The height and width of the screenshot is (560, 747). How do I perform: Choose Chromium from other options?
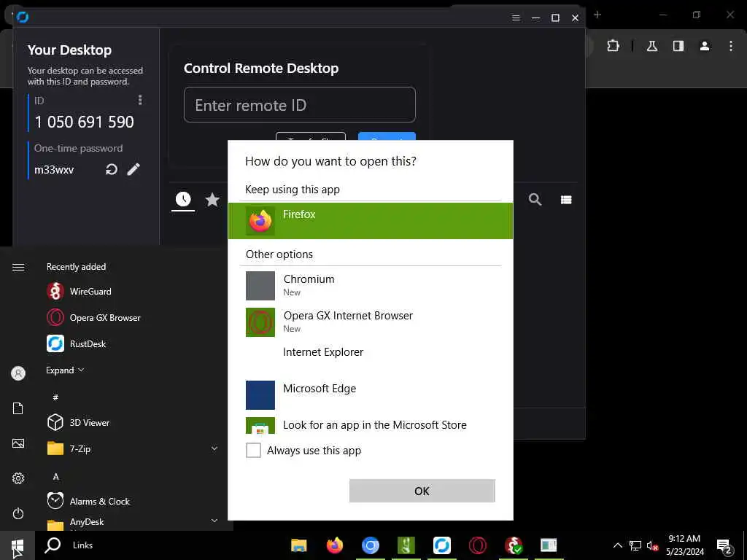[x=370, y=285]
